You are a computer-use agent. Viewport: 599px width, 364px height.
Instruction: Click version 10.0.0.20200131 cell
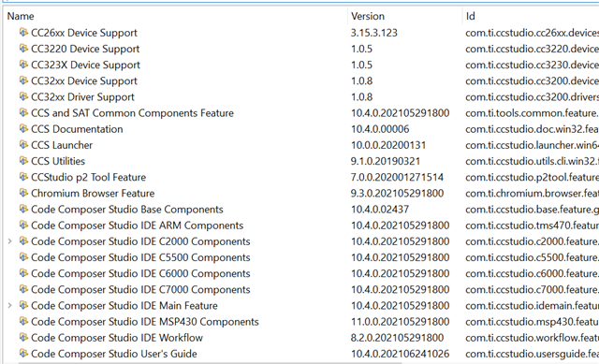click(x=388, y=145)
